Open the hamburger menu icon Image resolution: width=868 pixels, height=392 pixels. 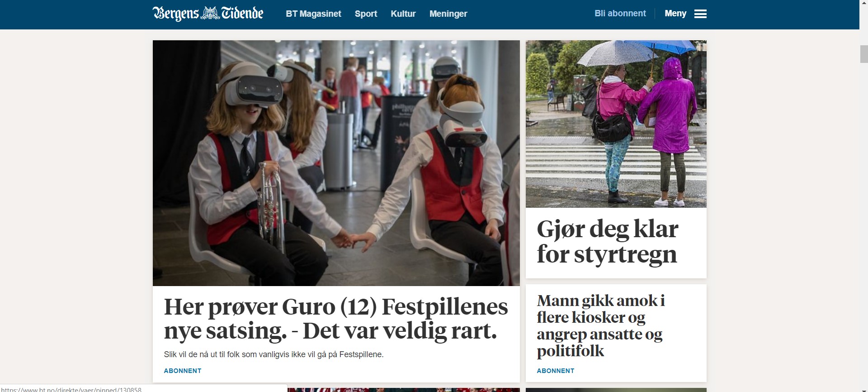pos(700,14)
